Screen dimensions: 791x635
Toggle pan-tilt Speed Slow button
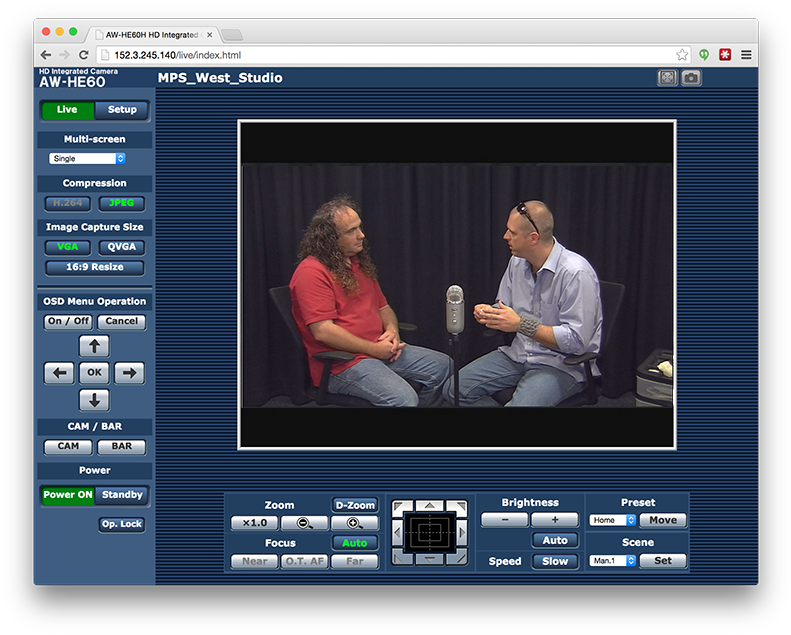pos(555,561)
